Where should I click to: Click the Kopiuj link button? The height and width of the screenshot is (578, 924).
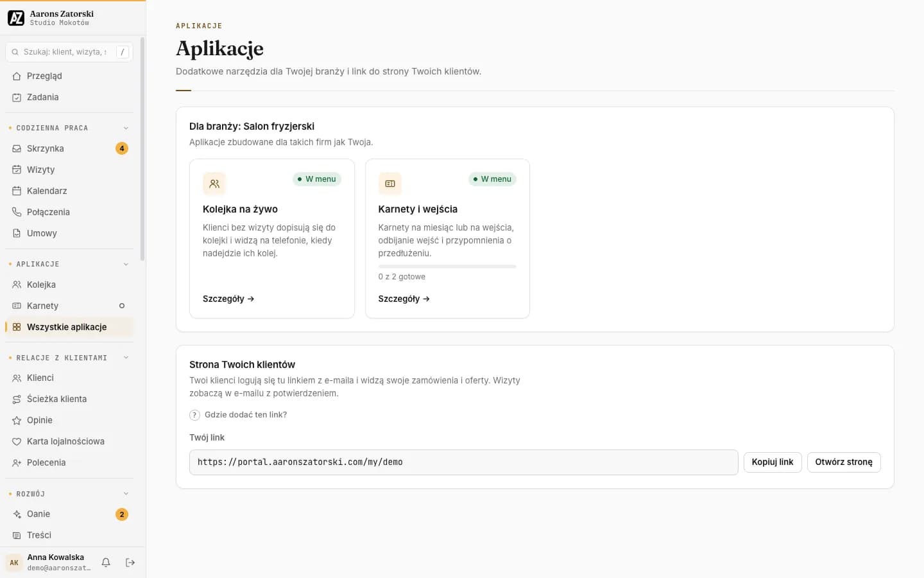pos(773,462)
